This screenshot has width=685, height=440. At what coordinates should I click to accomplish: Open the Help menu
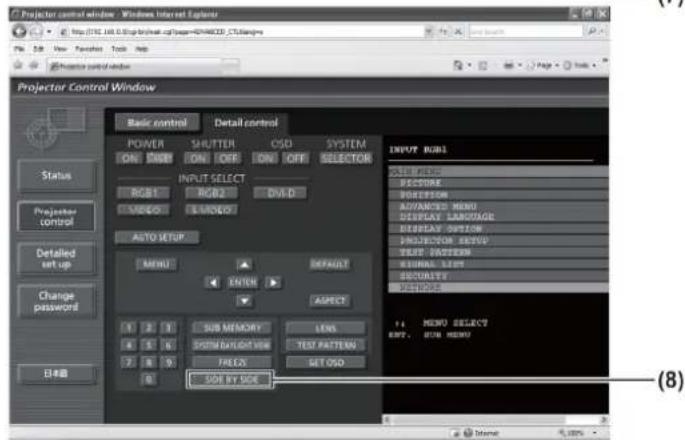tap(142, 49)
